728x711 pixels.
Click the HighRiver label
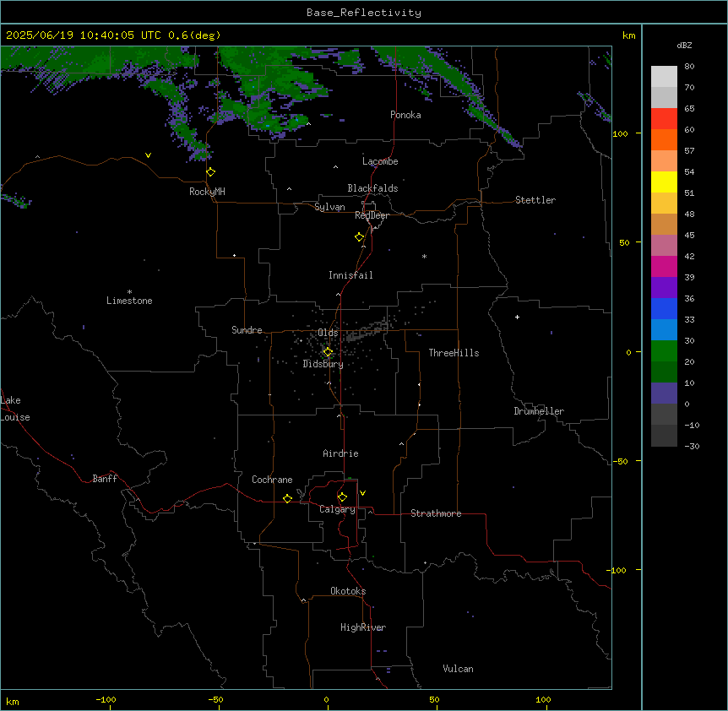(x=363, y=627)
